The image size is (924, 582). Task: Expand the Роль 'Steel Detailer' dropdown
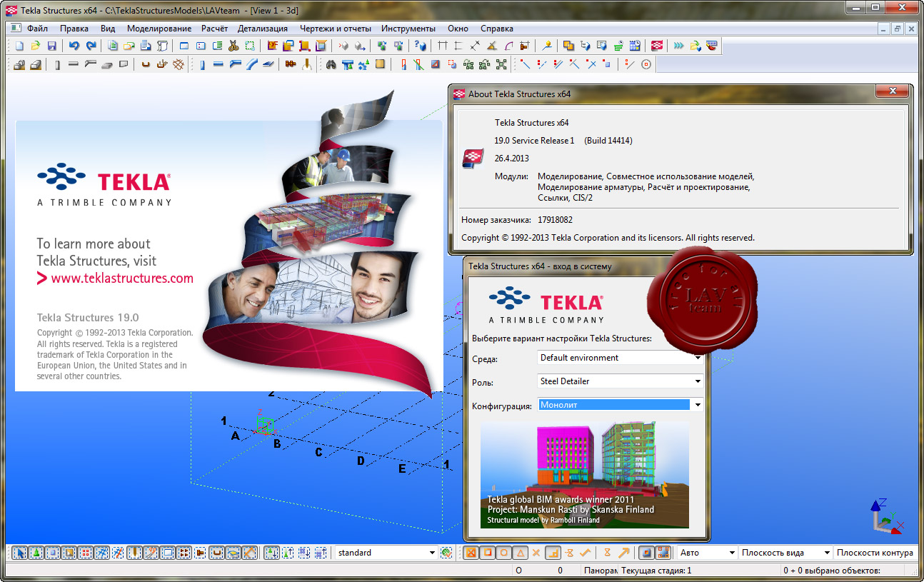coord(621,381)
